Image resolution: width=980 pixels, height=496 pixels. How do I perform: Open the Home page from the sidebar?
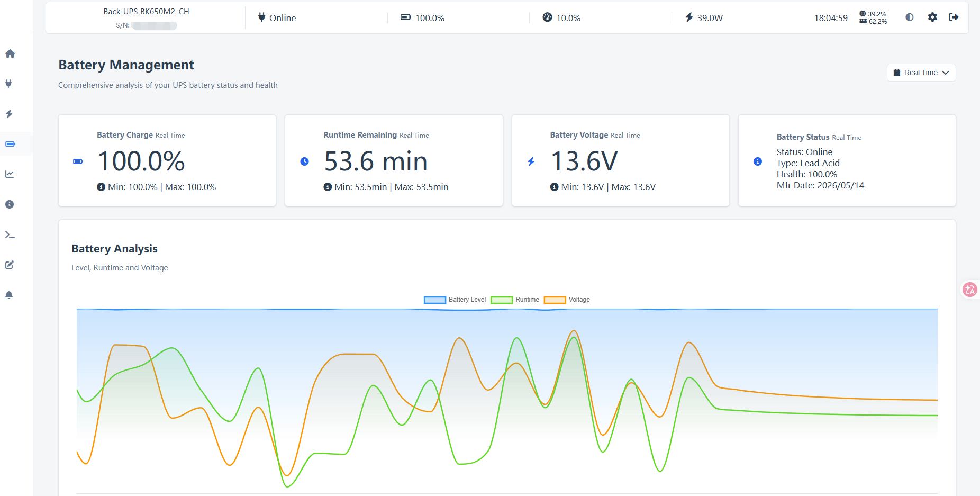[10, 53]
